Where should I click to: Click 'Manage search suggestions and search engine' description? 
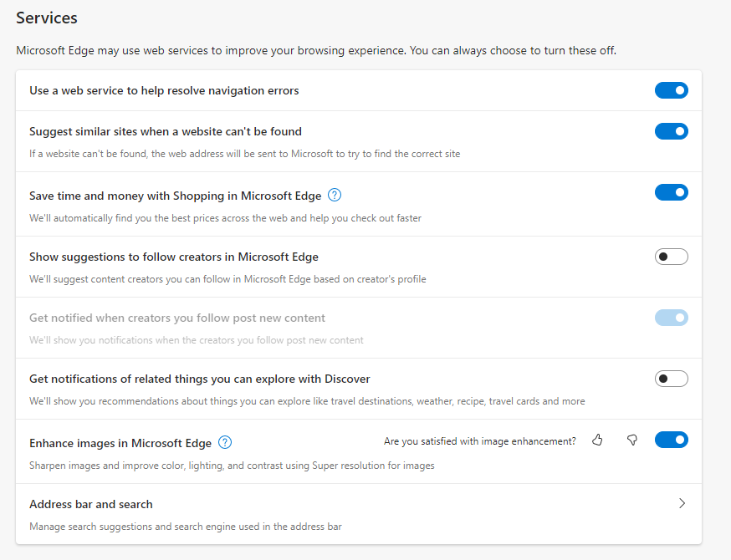186,527
